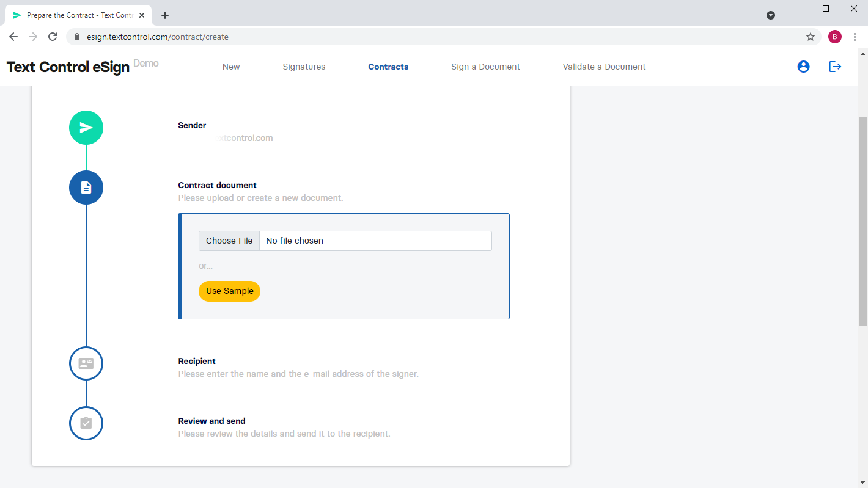868x488 pixels.
Task: Switch to the Contracts section
Action: click(x=388, y=67)
